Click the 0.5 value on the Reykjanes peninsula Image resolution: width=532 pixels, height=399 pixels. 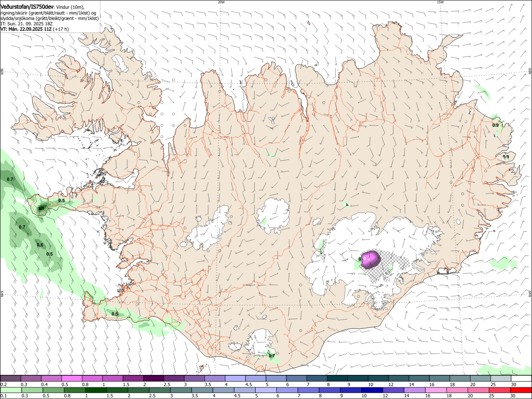coord(115,314)
